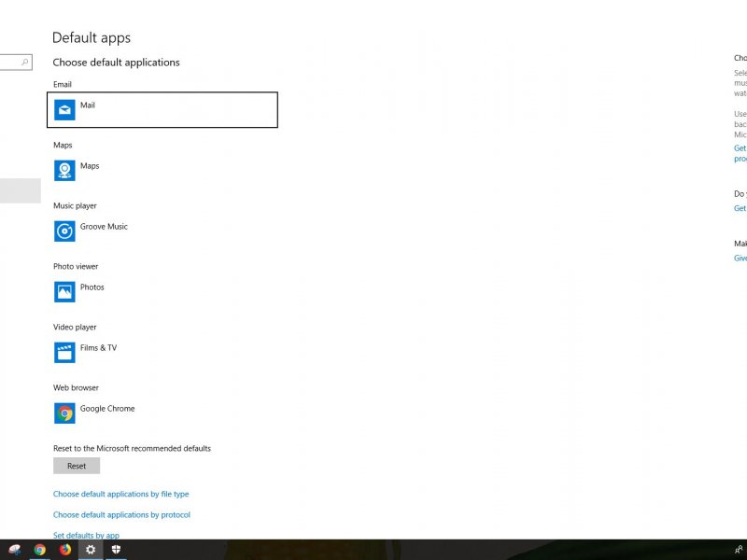Launch Firefox from the taskbar
Screen dimensions: 747x560
pos(65,550)
